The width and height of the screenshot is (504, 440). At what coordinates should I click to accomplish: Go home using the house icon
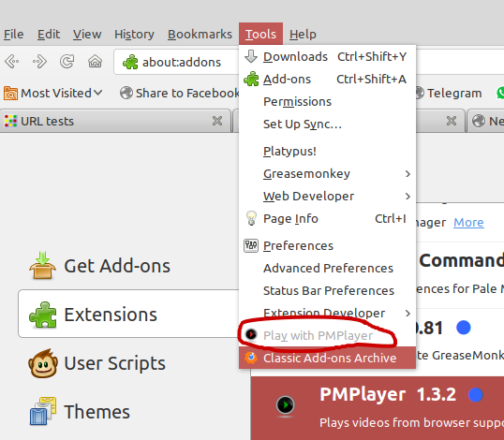click(96, 62)
